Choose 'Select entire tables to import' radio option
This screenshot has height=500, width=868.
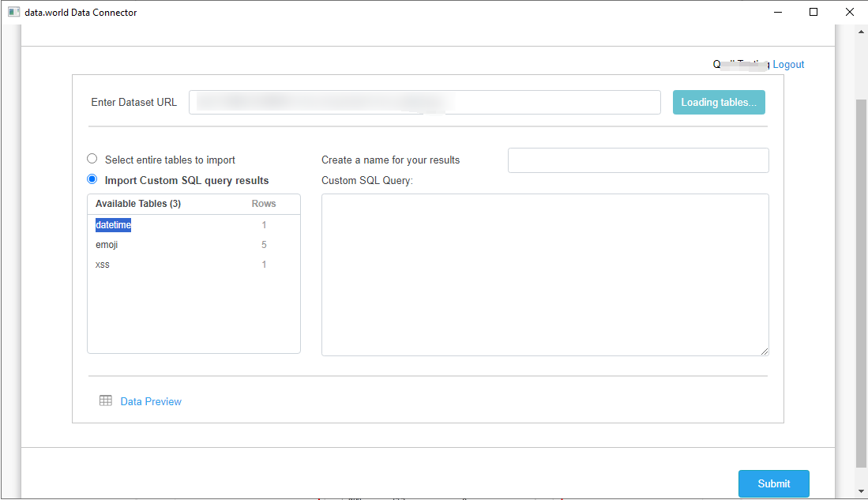92,159
